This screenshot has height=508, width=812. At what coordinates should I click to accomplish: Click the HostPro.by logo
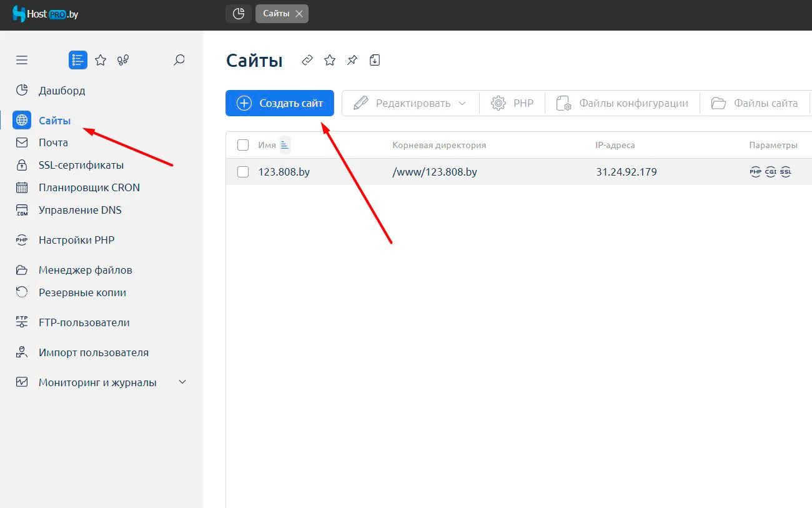click(x=45, y=14)
